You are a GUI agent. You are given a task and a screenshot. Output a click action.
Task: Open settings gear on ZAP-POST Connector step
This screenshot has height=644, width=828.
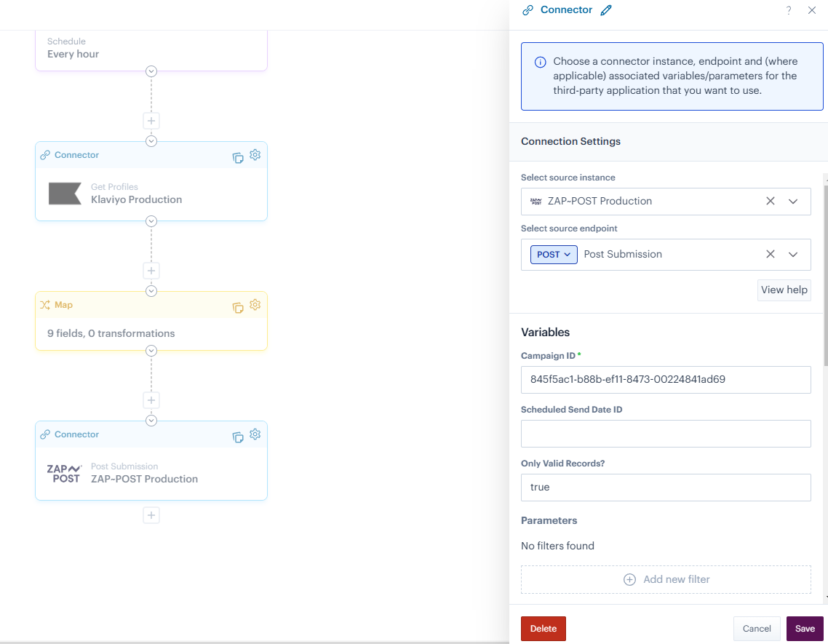[255, 434]
